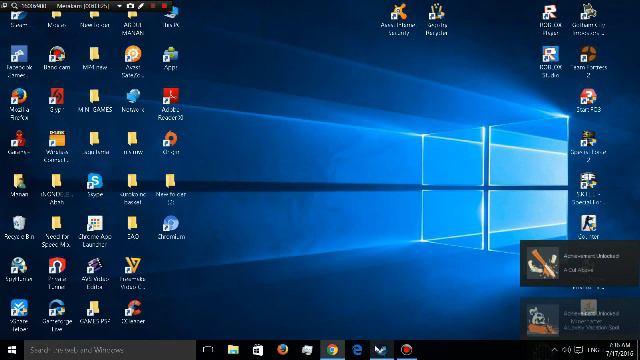Image resolution: width=640 pixels, height=360 pixels.
Task: Open the GAMES PSP folder shortcut
Action: [95, 312]
